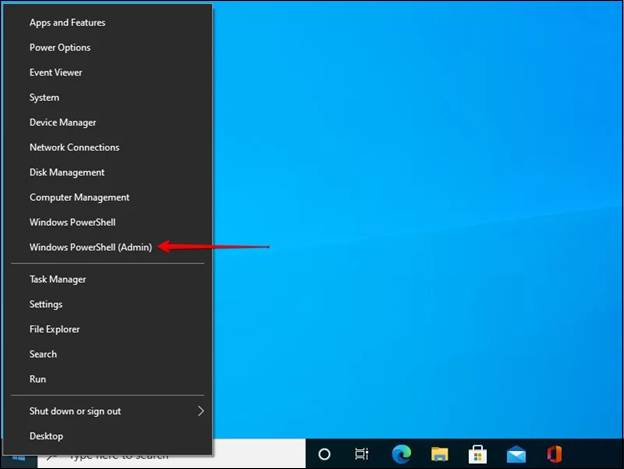Click the Cortana circle taskbar icon
The image size is (624, 469).
tap(324, 454)
